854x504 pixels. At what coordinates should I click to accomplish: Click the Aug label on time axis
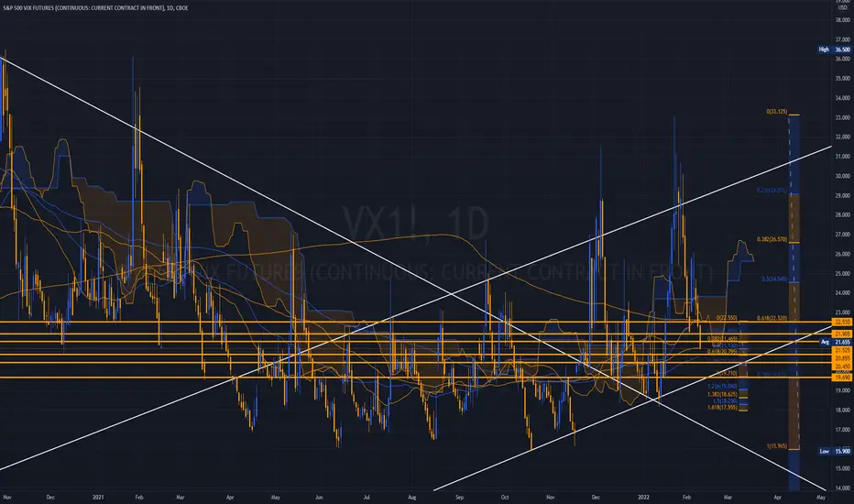412,497
